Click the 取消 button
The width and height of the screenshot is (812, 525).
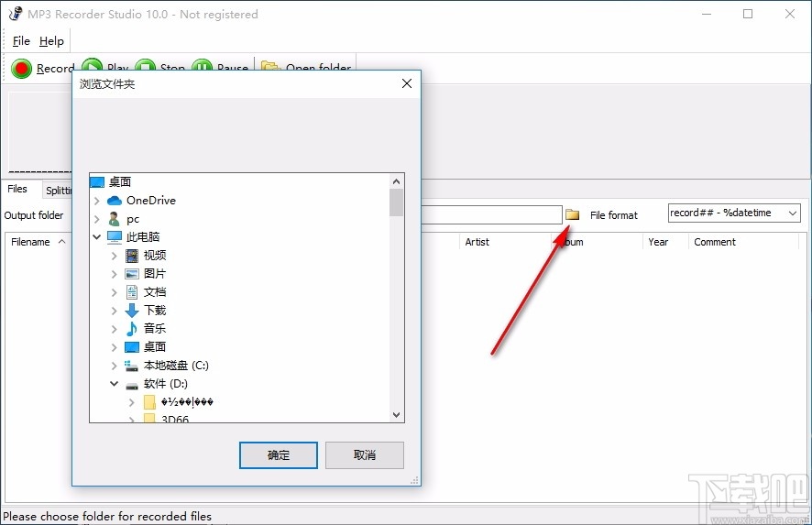pos(365,455)
